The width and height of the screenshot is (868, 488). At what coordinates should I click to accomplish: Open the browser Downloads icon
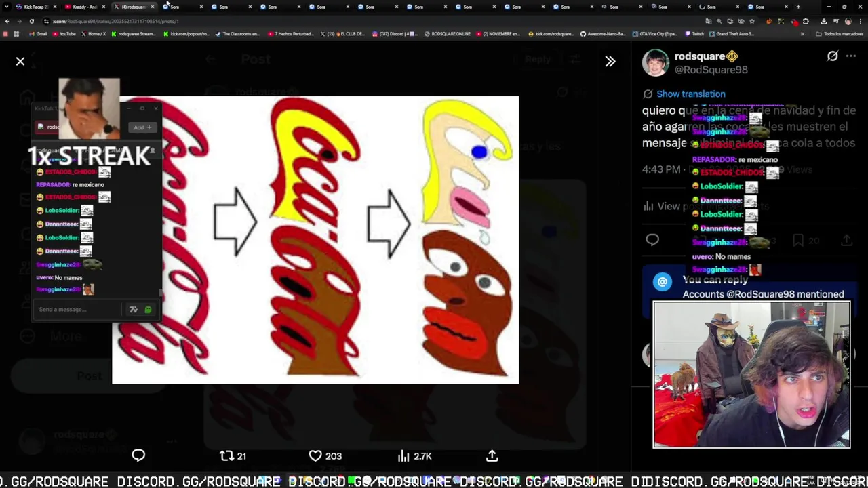tap(824, 21)
